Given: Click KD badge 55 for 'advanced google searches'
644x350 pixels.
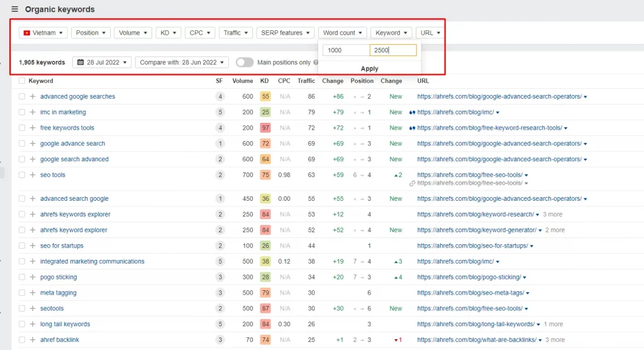Looking at the screenshot, I should tap(265, 96).
